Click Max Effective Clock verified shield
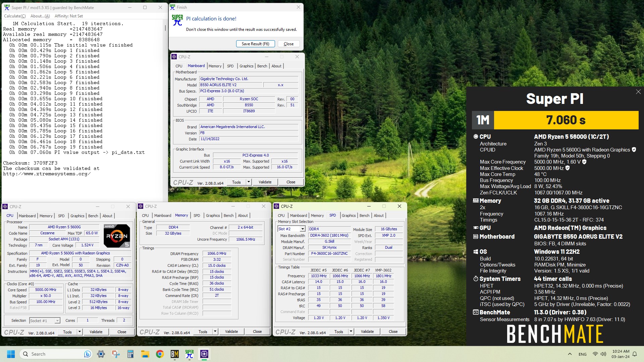The width and height of the screenshot is (644, 362). pos(568,168)
